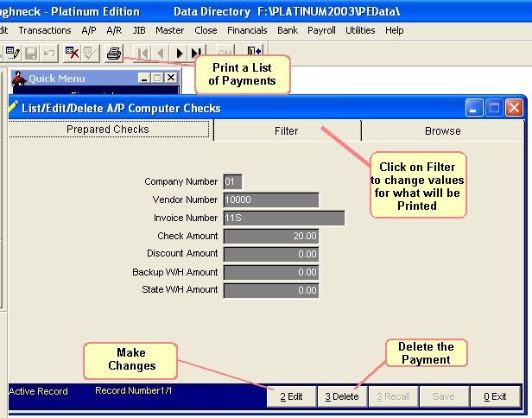Image resolution: width=532 pixels, height=418 pixels.
Task: Open the Bank menu
Action: tap(288, 30)
